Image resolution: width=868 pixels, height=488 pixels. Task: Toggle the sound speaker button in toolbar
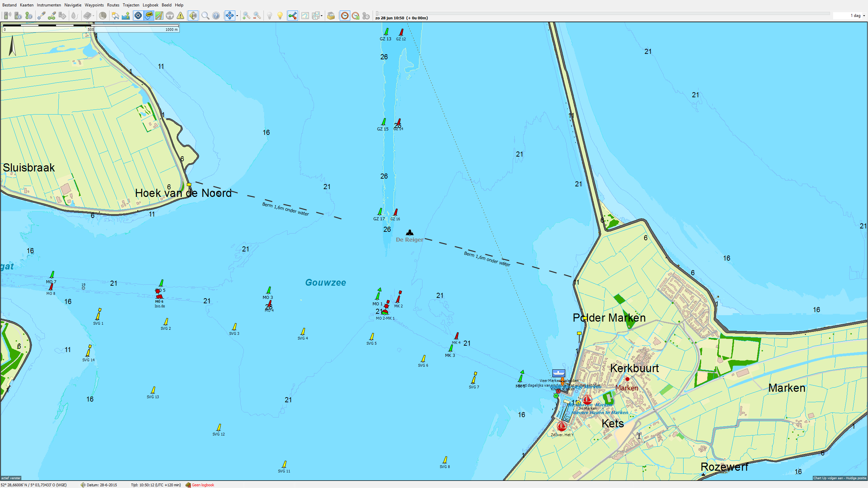[193, 16]
